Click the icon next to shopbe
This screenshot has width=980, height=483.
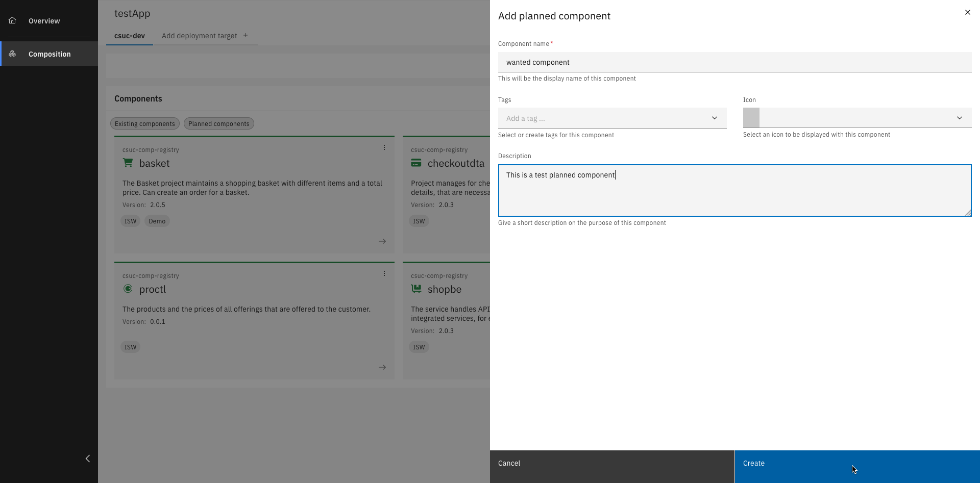coord(416,288)
